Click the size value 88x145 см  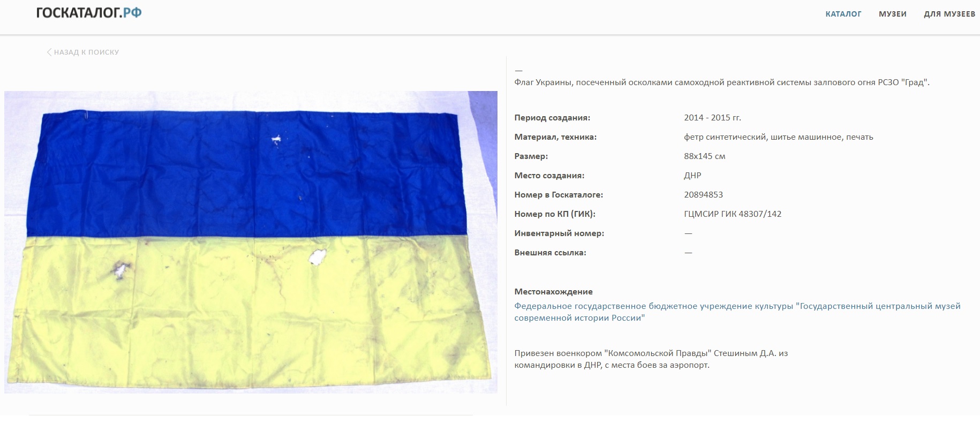(704, 156)
